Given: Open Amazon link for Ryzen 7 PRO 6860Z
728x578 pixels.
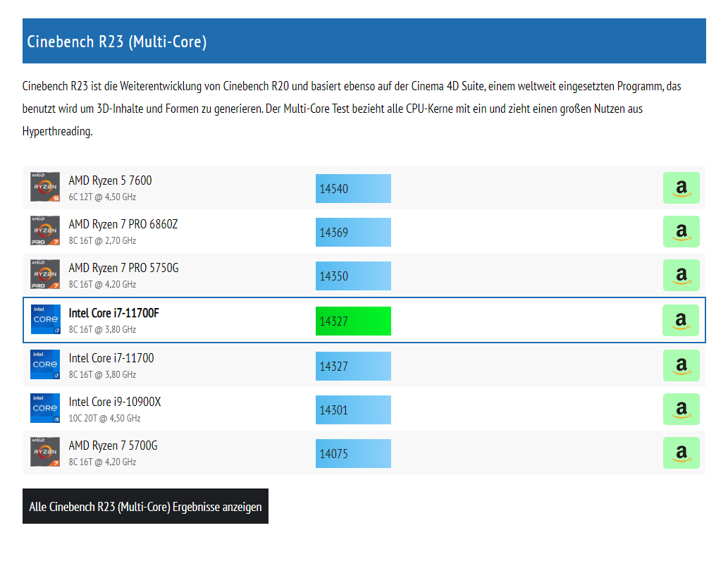Looking at the screenshot, I should point(681,232).
